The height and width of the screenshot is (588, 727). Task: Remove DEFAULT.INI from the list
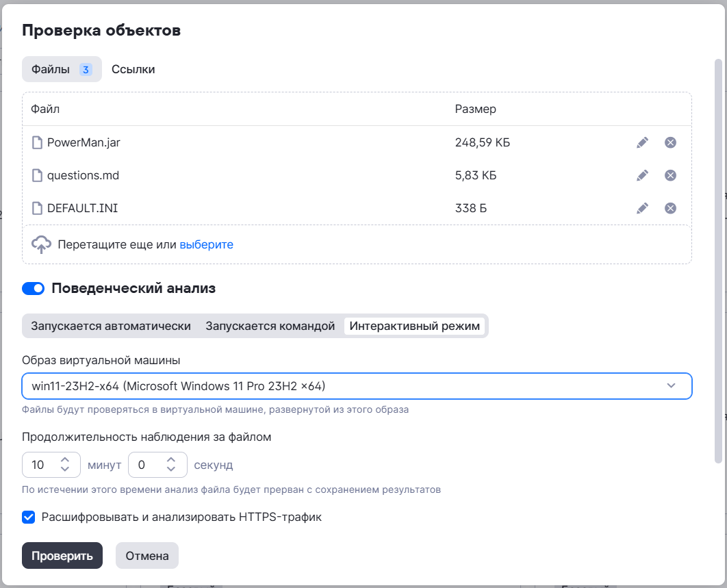[671, 208]
